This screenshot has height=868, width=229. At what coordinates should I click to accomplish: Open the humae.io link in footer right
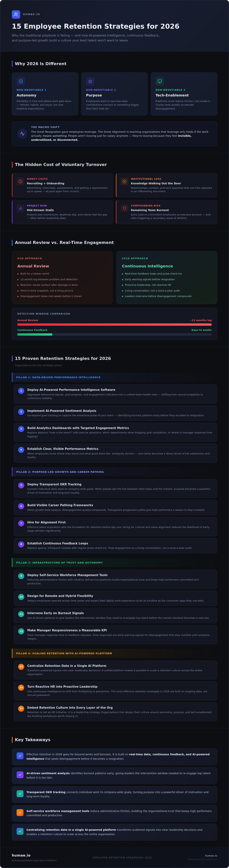211,856
